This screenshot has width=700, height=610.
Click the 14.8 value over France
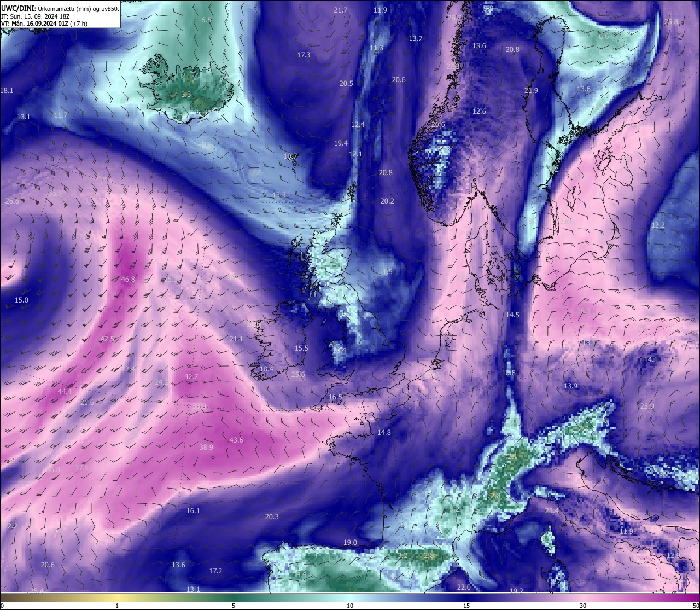pos(384,432)
